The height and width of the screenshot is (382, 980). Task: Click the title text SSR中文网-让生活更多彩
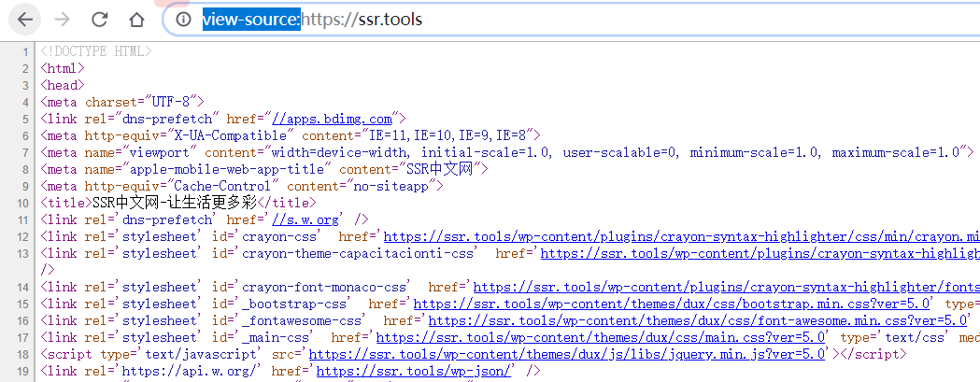click(x=174, y=203)
